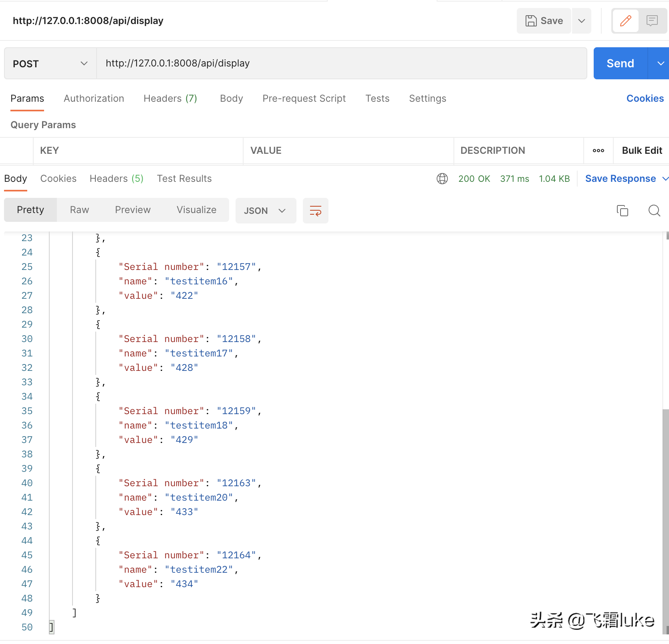Select the Pretty view
The height and width of the screenshot is (644, 669).
pyautogui.click(x=30, y=210)
